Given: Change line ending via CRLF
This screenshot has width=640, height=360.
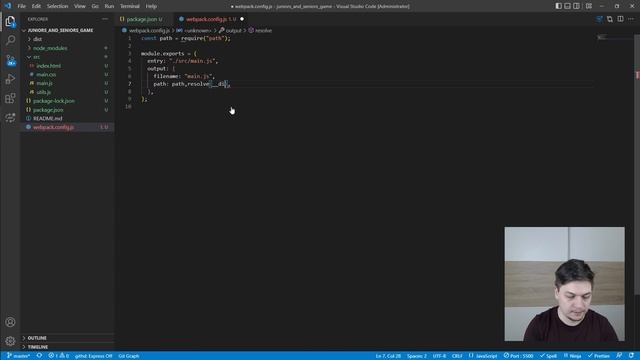Looking at the screenshot, I should point(457,356).
